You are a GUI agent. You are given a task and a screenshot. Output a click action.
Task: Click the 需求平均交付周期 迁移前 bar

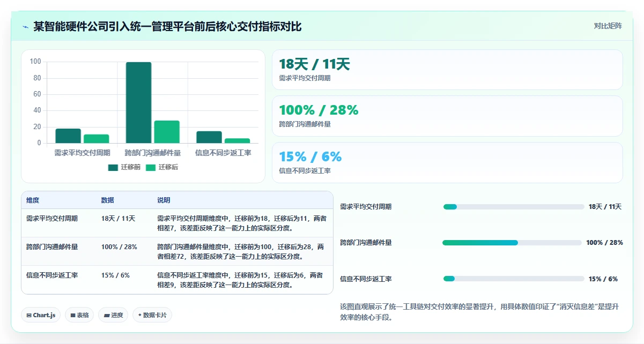point(68,136)
